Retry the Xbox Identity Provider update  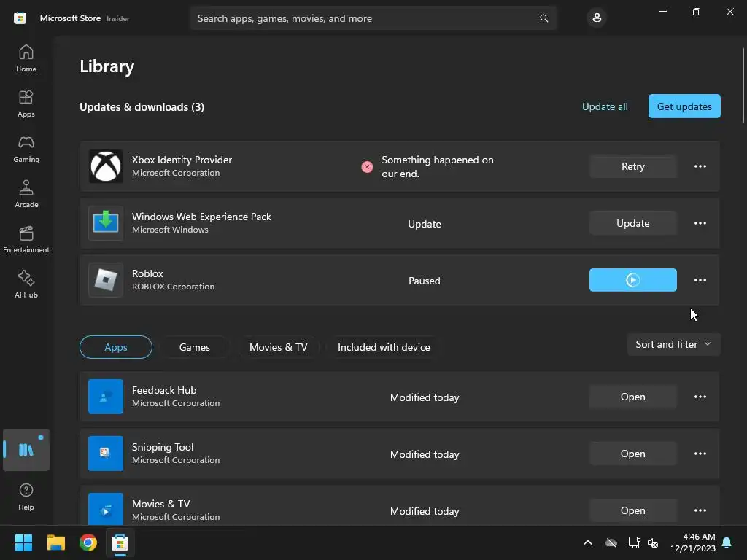(x=632, y=166)
